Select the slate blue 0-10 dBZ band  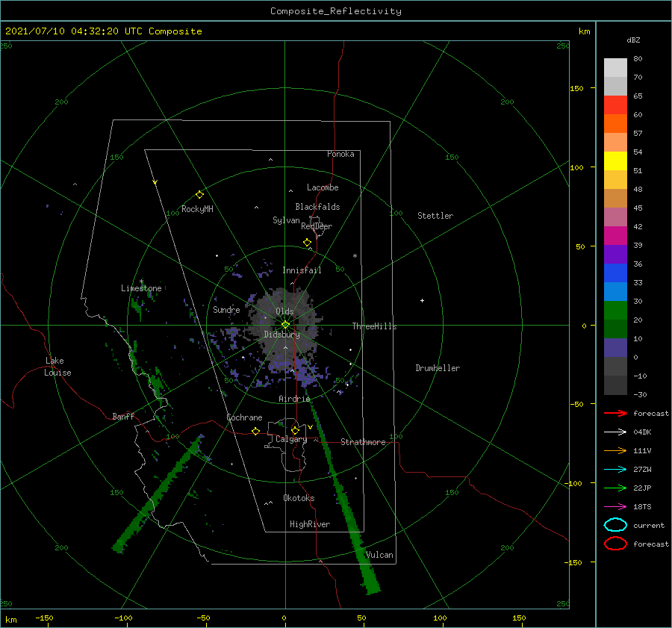click(x=615, y=348)
